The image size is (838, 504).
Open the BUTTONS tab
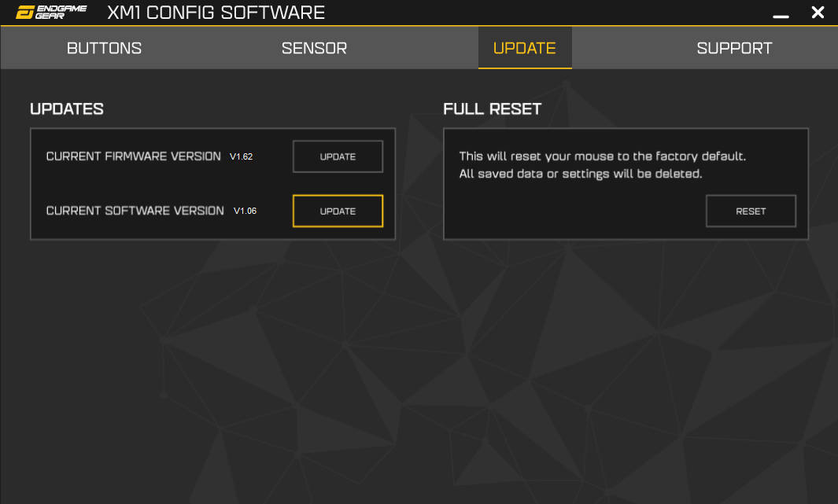[104, 48]
